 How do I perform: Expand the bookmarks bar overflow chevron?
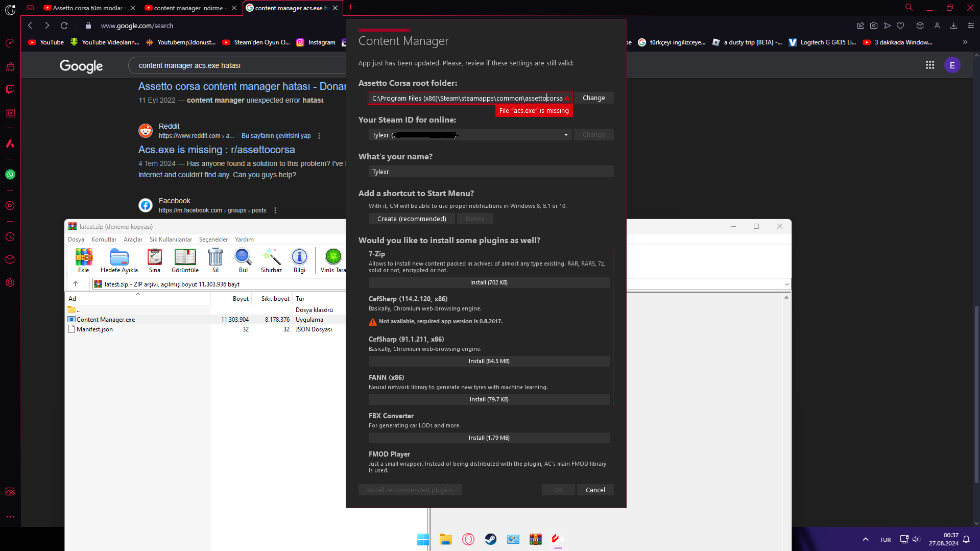click(965, 42)
